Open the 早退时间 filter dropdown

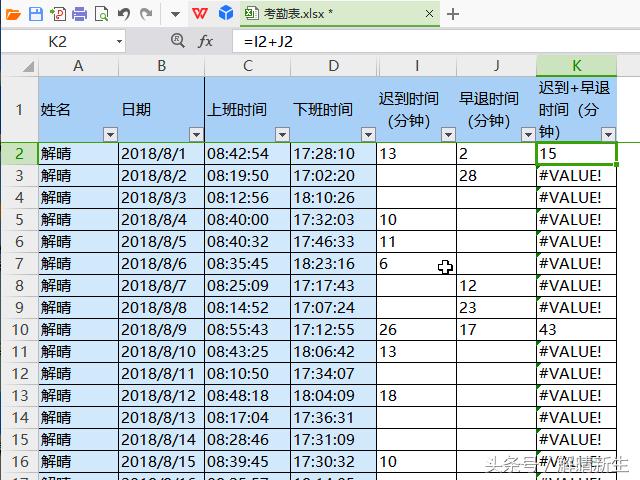coord(528,134)
